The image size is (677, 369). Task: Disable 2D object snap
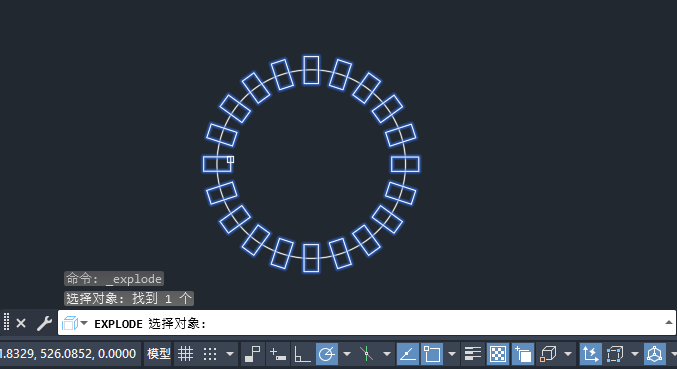coord(432,354)
